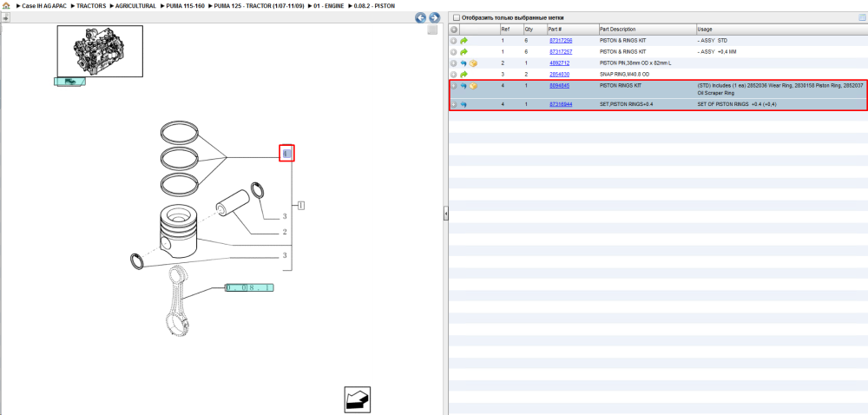Click the blue arrow icon for PISTON RINGS KIT 8094845

464,86
